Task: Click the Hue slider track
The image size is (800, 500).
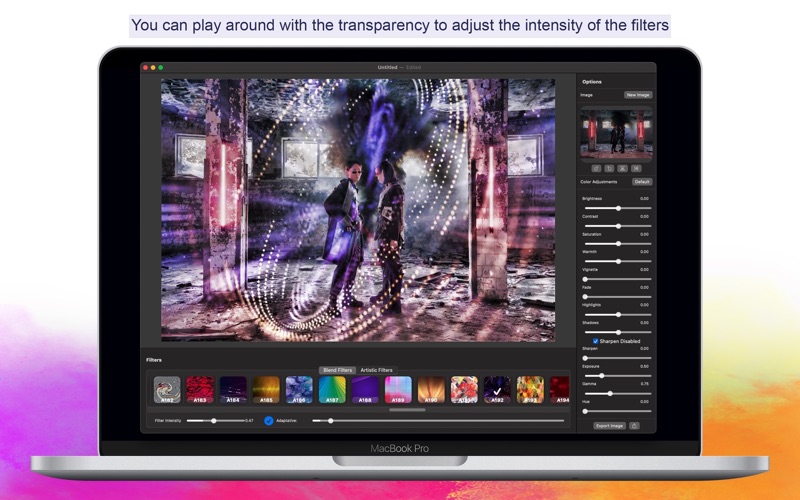Action: tap(618, 411)
